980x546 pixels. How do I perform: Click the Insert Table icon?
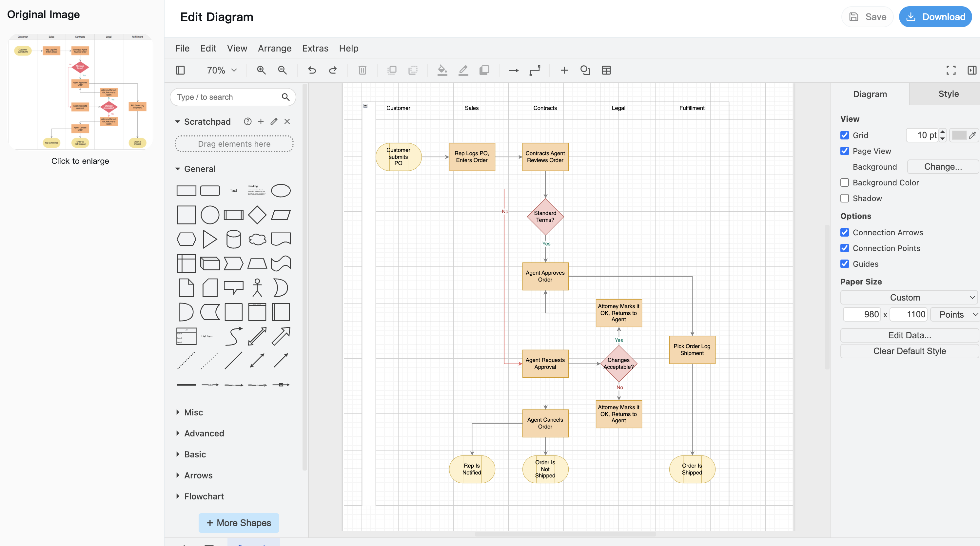coord(606,70)
